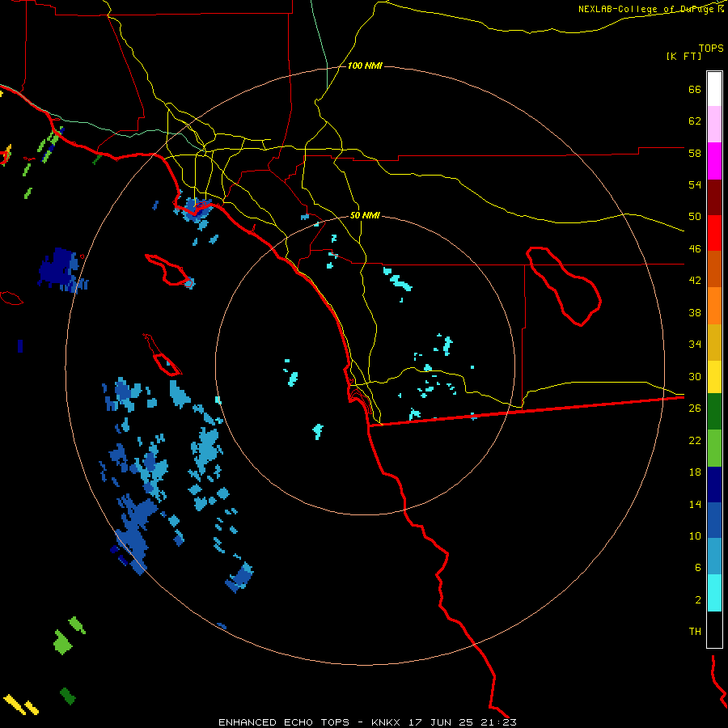The height and width of the screenshot is (728, 728).
Task: Click the 'TH' threshold label
Action: coord(695,632)
